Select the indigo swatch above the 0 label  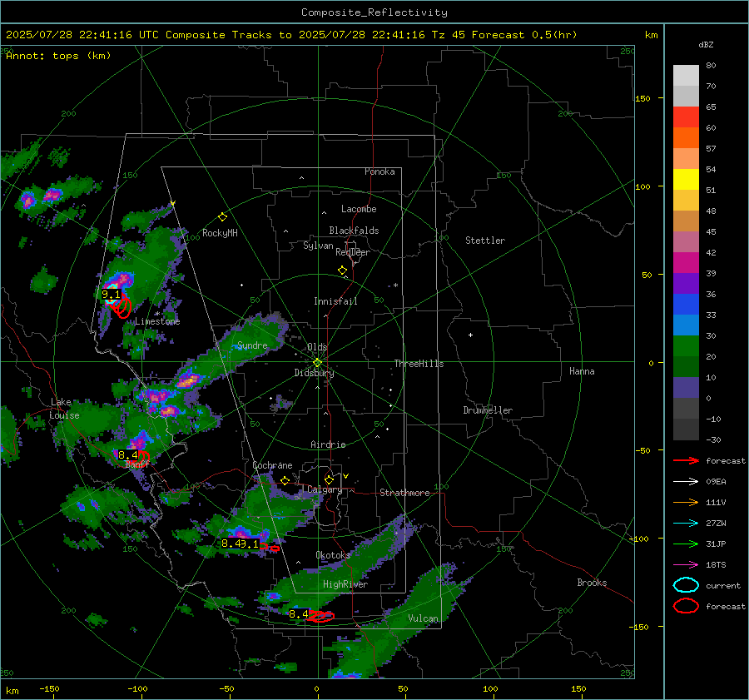click(x=686, y=388)
